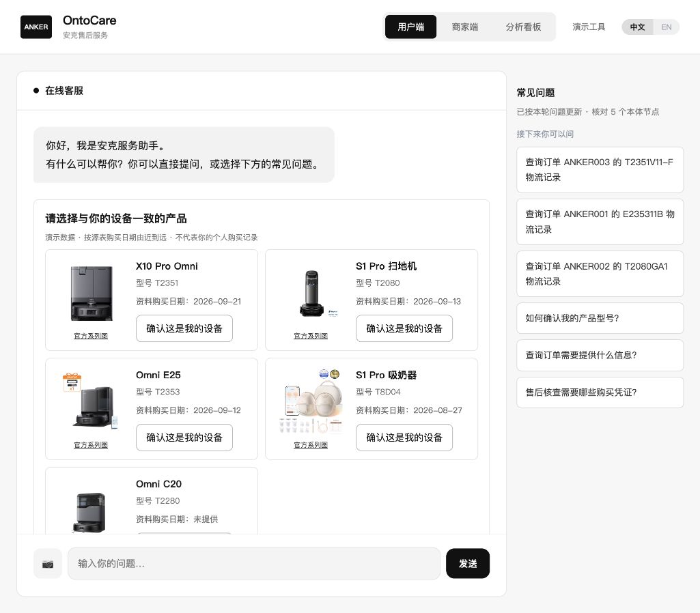Open 官方系列图 link under Omni E25
The width and height of the screenshot is (700, 613).
[91, 445]
